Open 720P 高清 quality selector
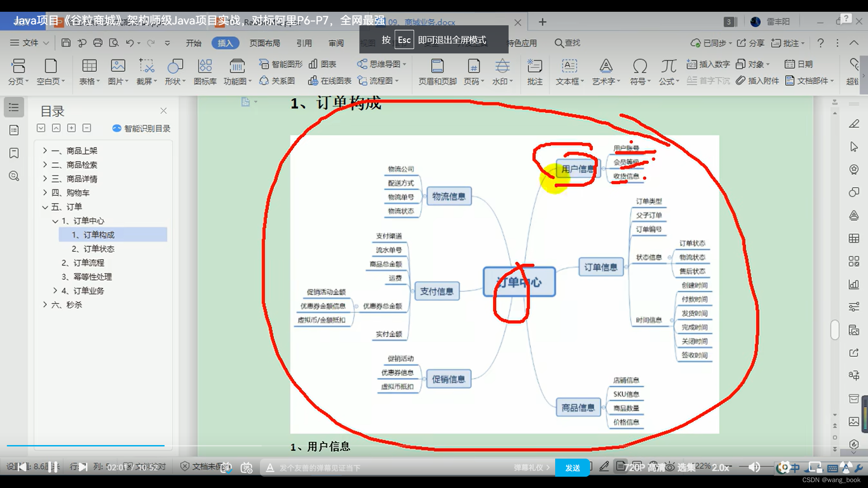 644,468
